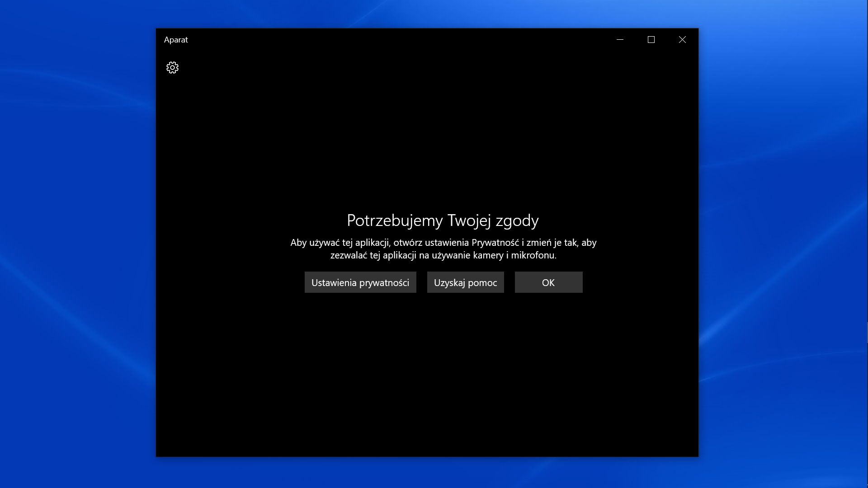
Task: Click the Potrzebujemy Twojej zgody heading
Action: (443, 221)
